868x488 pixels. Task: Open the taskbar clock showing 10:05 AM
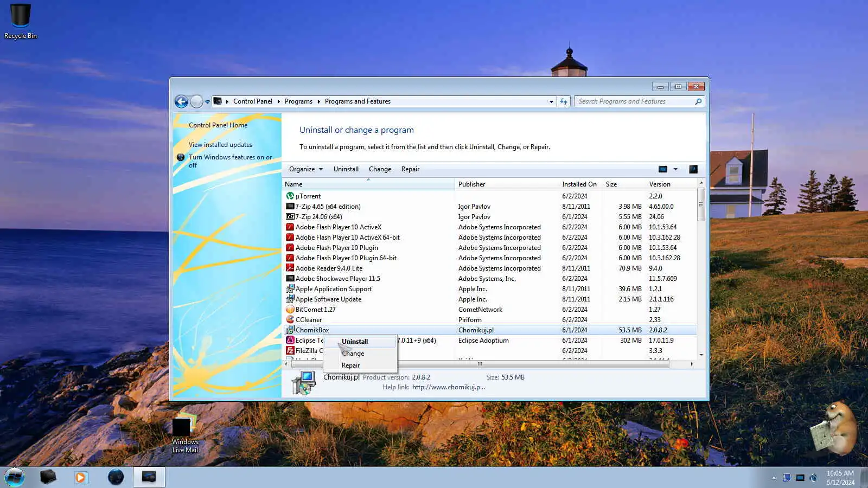tap(840, 478)
